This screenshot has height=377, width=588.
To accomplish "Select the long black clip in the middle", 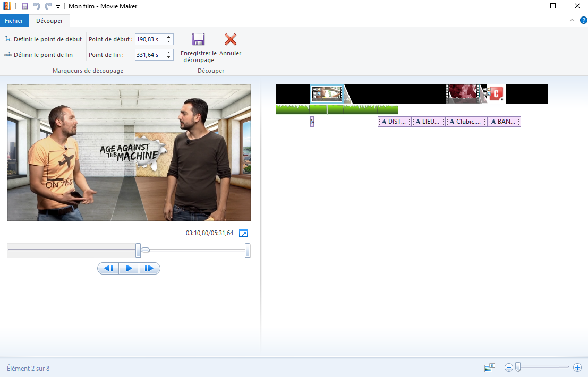I will (x=399, y=93).
